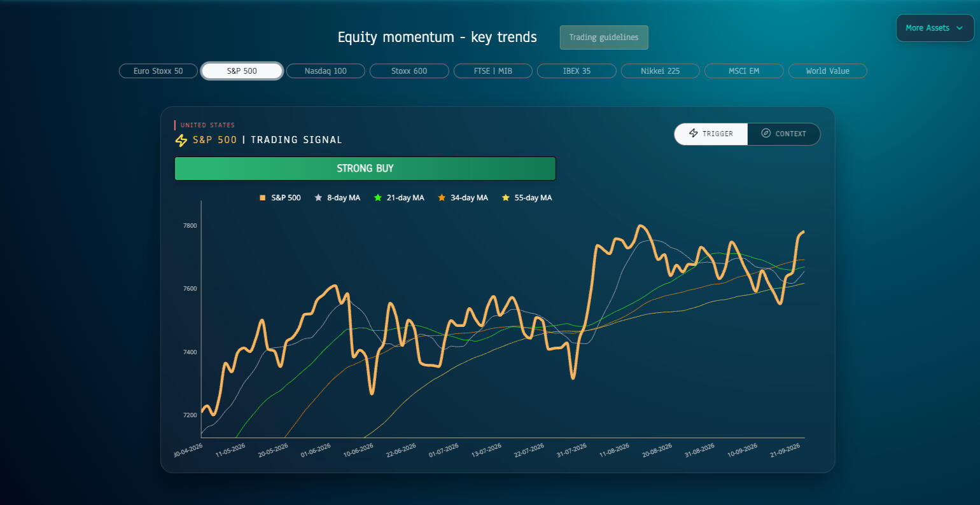Open the More Assets dropdown
The width and height of the screenshot is (980, 505).
coord(935,28)
